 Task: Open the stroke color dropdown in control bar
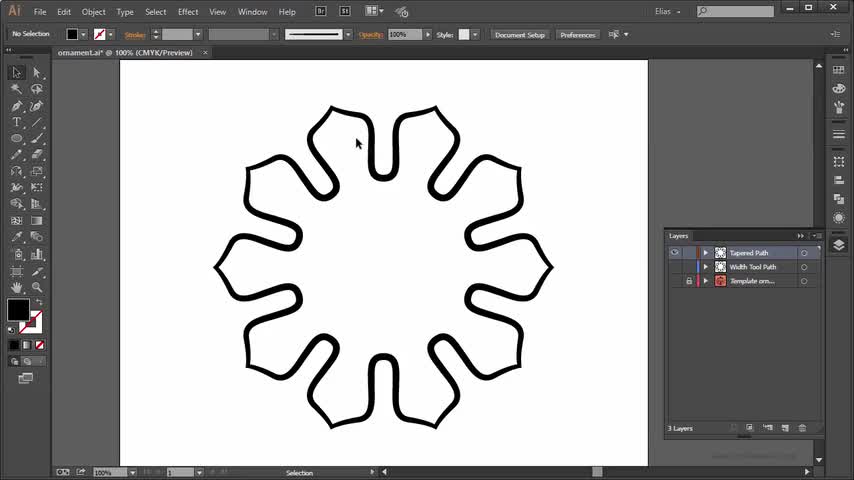tap(111, 34)
